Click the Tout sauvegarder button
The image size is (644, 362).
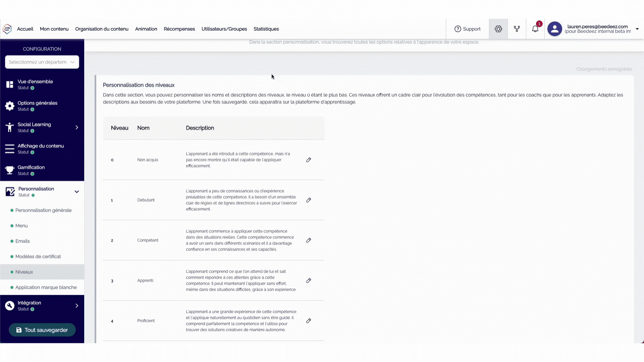coord(42,330)
